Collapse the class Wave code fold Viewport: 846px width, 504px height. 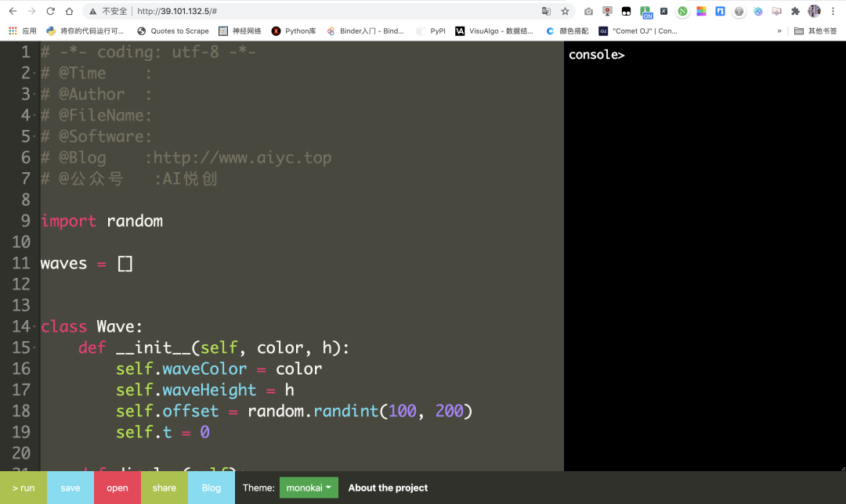pyautogui.click(x=35, y=326)
